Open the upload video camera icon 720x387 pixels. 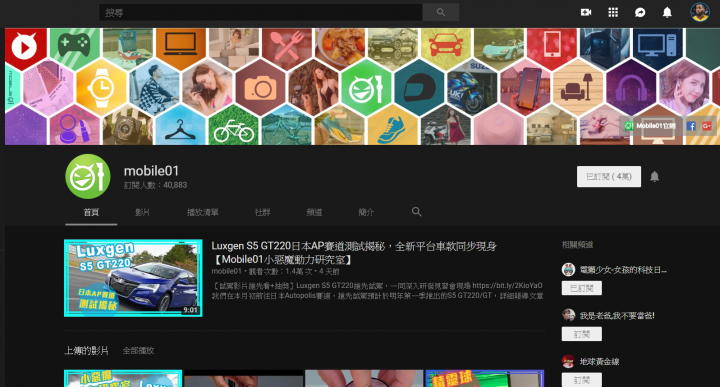586,12
